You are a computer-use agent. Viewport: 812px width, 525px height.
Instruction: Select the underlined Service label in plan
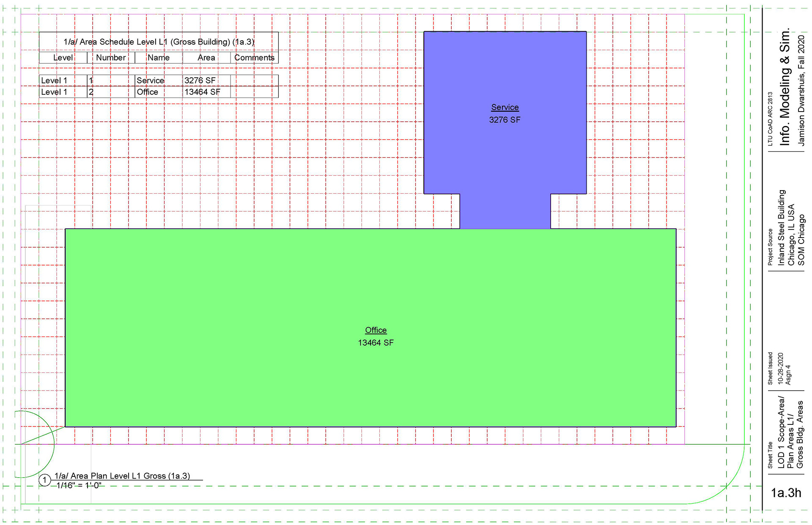505,107
